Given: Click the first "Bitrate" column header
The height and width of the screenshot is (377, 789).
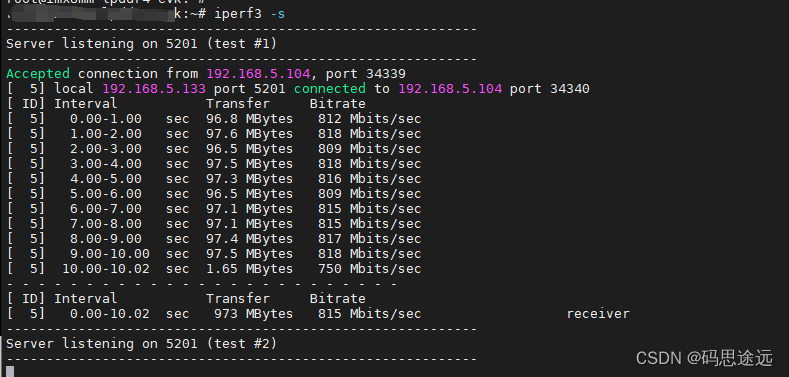Looking at the screenshot, I should click(x=338, y=104).
